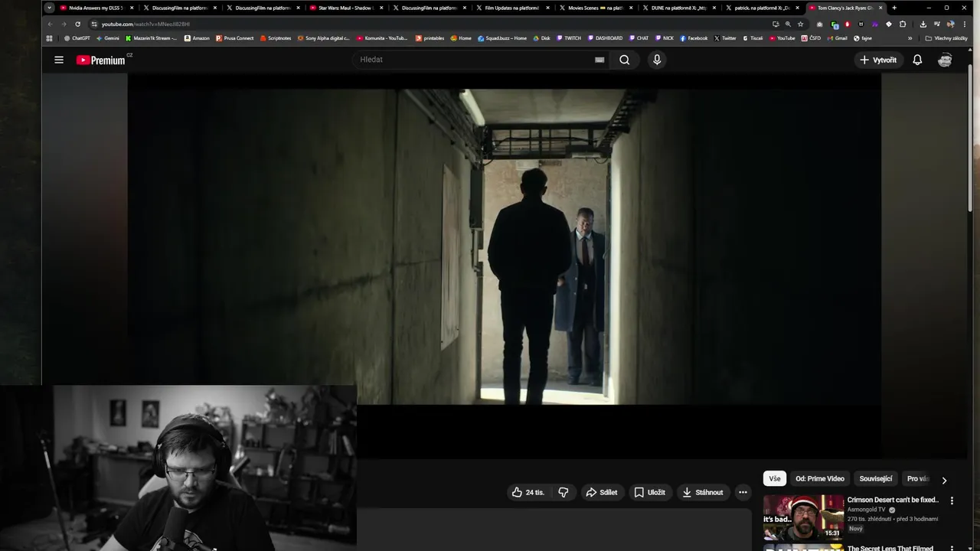Image resolution: width=980 pixels, height=551 pixels.
Task: Switch to Nvidia Answers my DLSS tab
Action: click(x=96, y=8)
